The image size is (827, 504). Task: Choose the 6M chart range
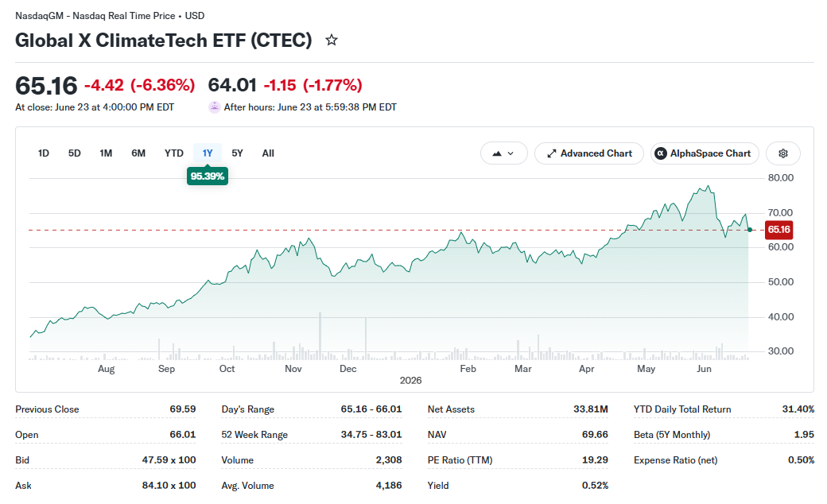138,153
